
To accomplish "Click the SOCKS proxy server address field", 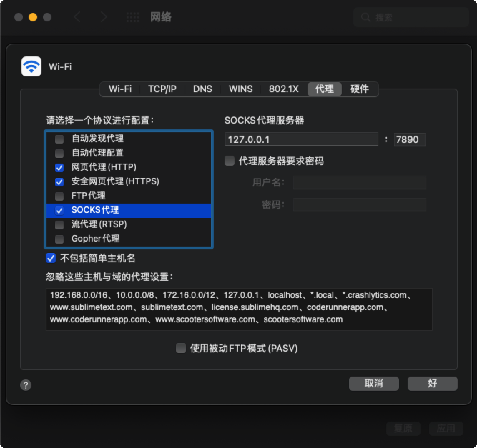I will coord(301,139).
